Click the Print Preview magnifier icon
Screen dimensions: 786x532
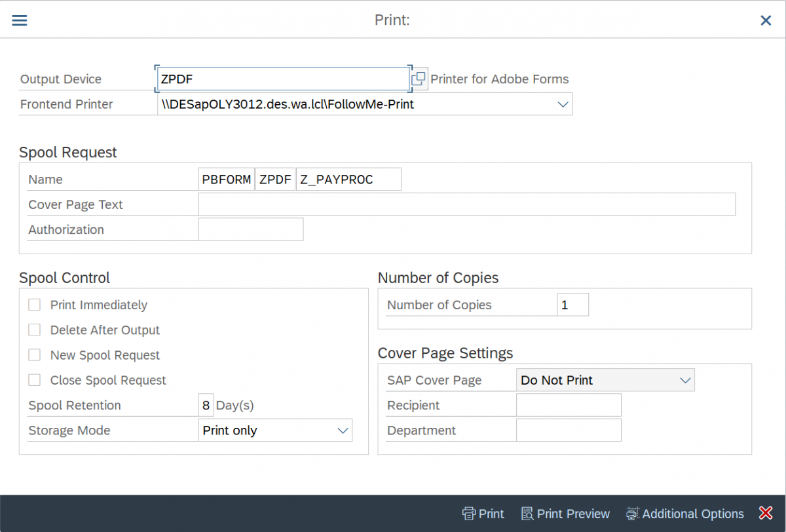[526, 514]
